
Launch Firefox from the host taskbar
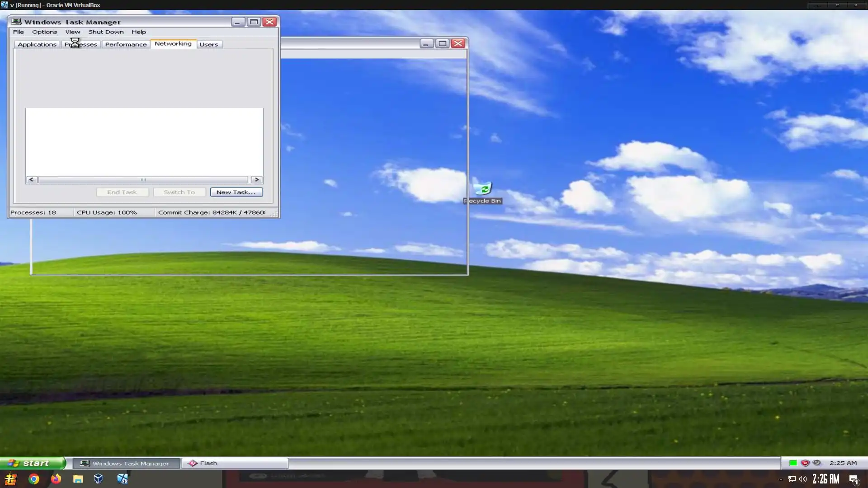(56, 479)
